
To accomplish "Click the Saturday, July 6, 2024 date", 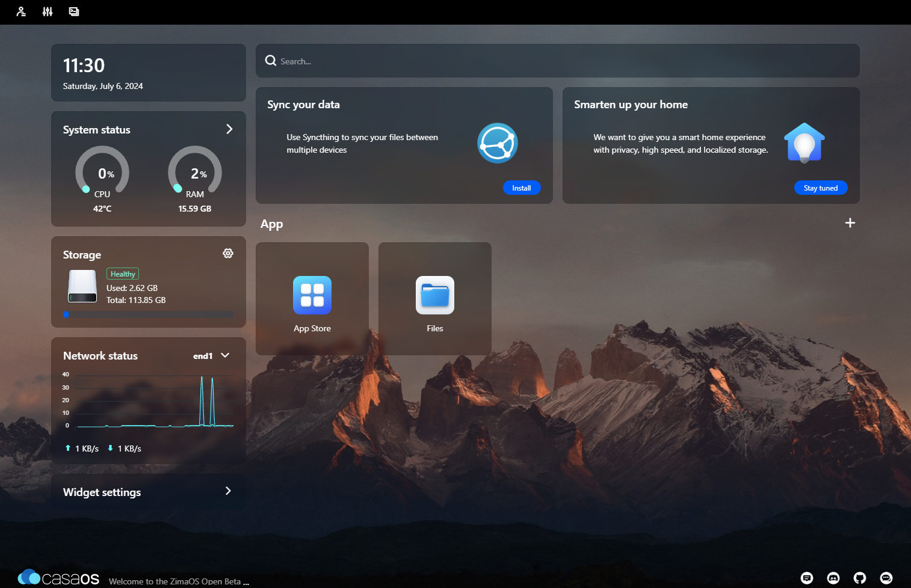I will click(103, 87).
